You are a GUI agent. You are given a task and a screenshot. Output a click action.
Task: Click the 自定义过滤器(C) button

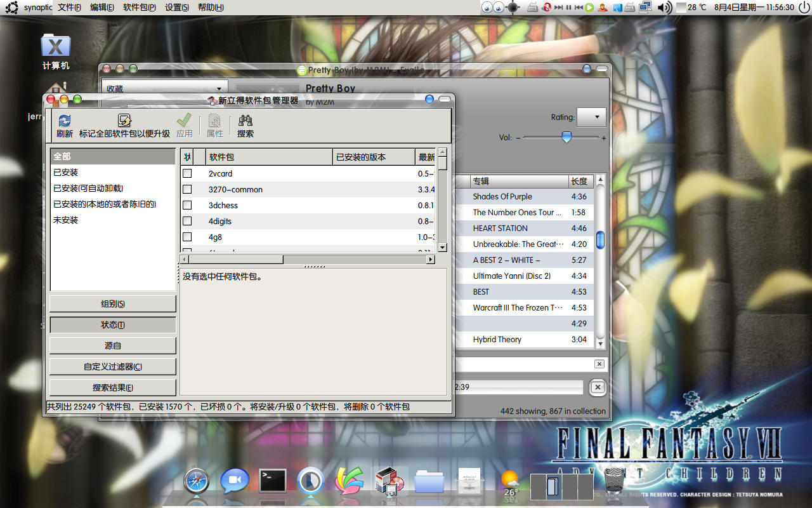pyautogui.click(x=113, y=366)
